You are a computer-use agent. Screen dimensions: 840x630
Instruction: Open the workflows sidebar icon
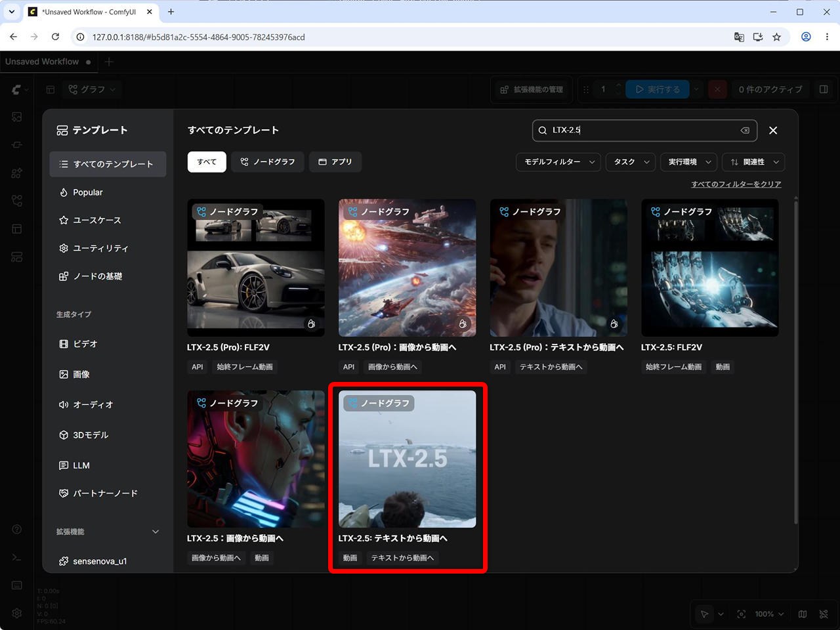coord(17,201)
